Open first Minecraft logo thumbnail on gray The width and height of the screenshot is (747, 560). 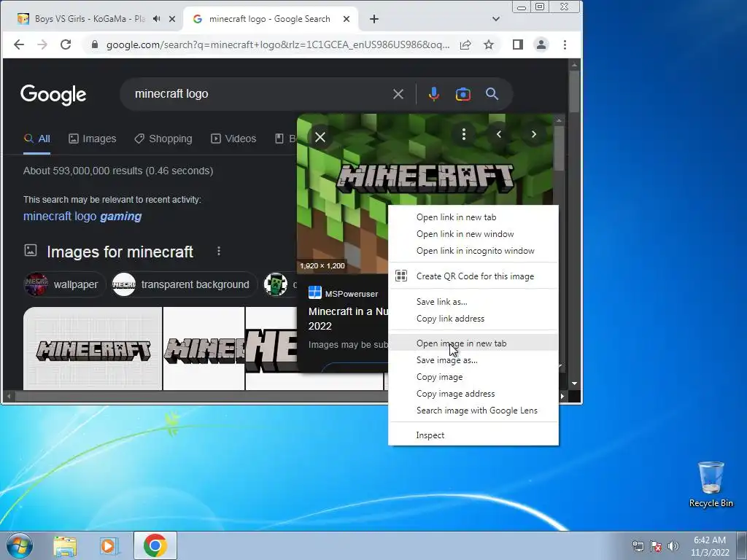pyautogui.click(x=93, y=349)
